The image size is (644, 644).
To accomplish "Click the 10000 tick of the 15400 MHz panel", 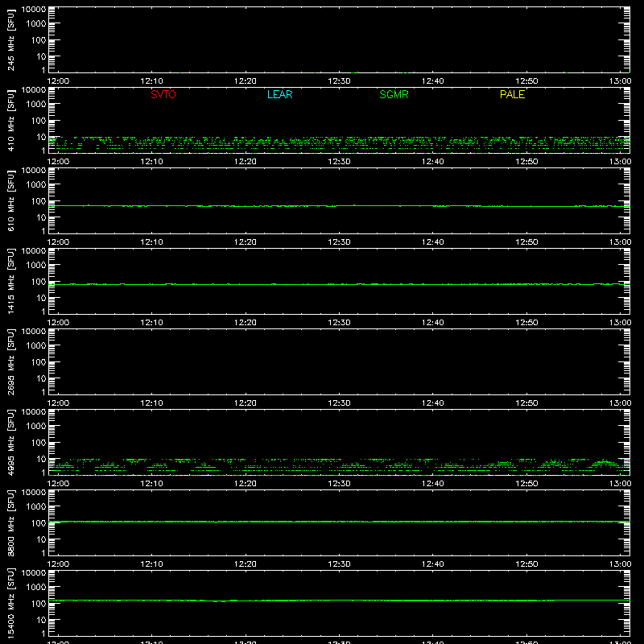I will [x=34, y=573].
